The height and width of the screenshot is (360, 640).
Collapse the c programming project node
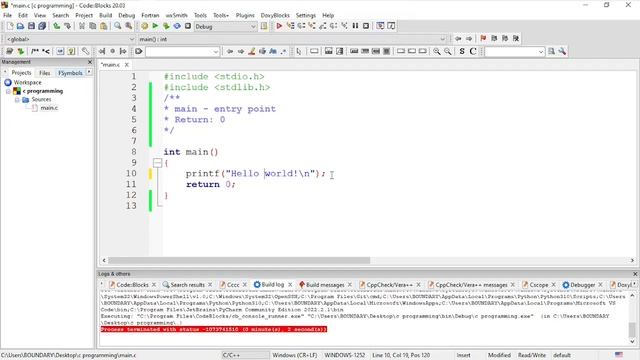tap(8, 91)
